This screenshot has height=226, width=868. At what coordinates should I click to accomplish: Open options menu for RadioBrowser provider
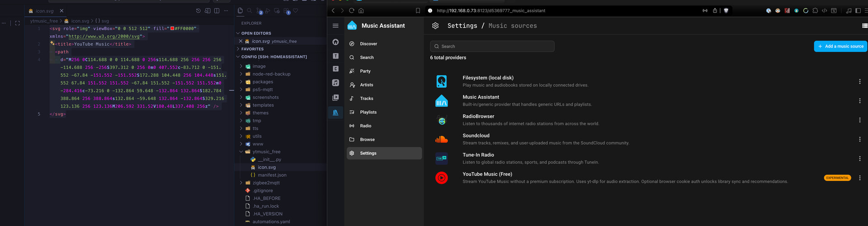[x=859, y=120]
